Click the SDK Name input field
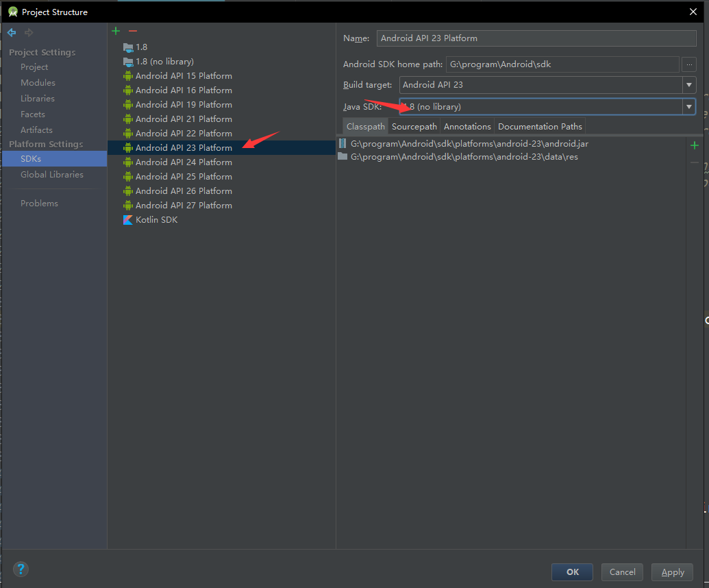Image resolution: width=709 pixels, height=588 pixels. pos(536,38)
